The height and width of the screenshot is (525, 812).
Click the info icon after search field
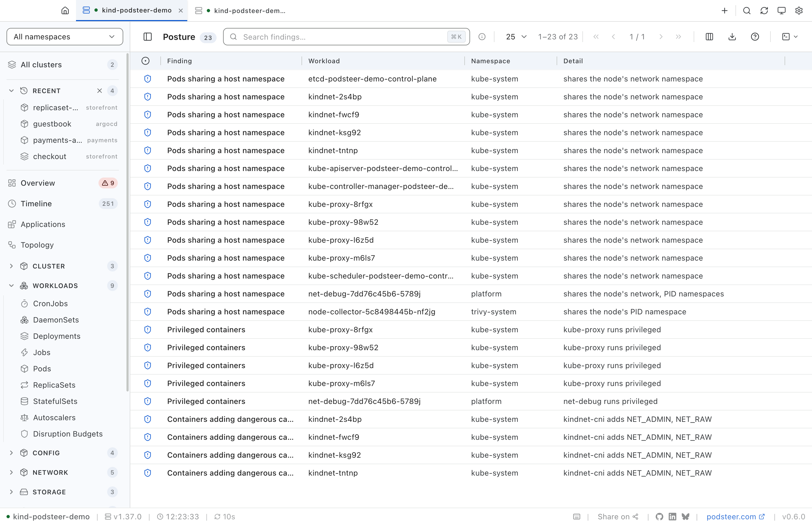482,37
